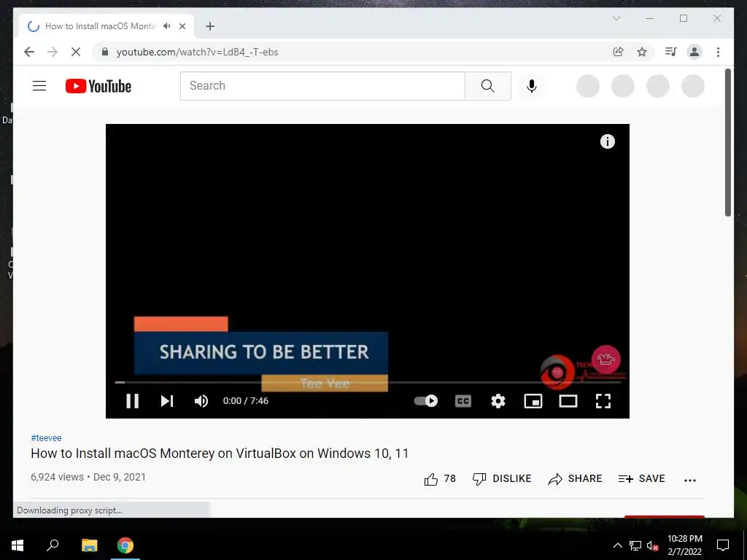Pause the video playback
This screenshot has height=560, width=747.
coord(133,401)
